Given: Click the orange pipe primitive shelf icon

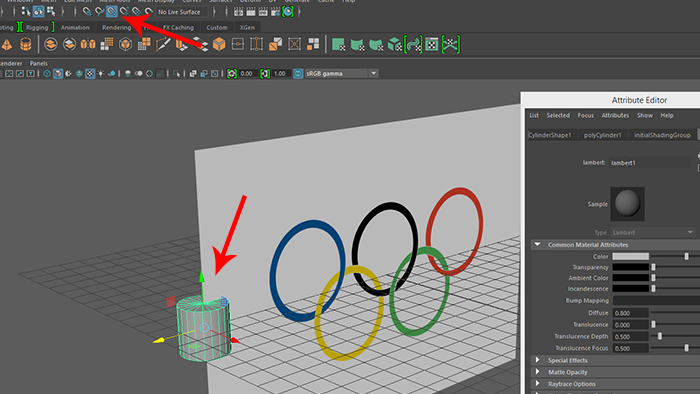Looking at the screenshot, I should [x=26, y=44].
